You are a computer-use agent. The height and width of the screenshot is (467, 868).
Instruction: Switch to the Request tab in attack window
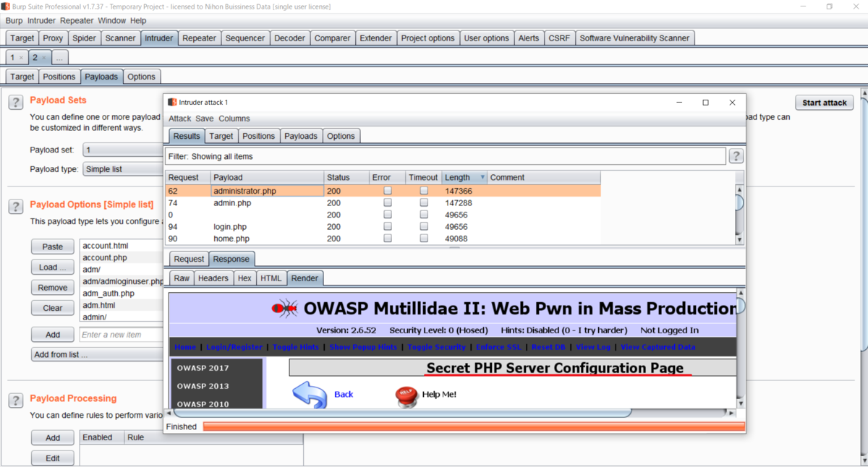189,259
